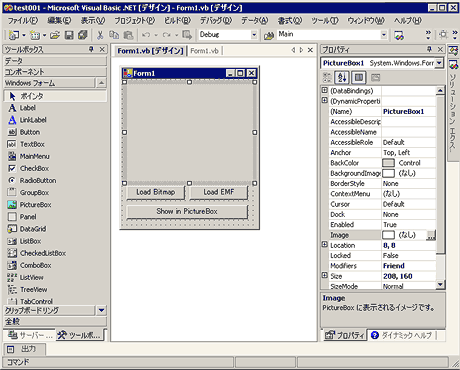This screenshot has height=370, width=460.
Task: Open the プロジェクト(P) menu
Action: click(x=135, y=21)
